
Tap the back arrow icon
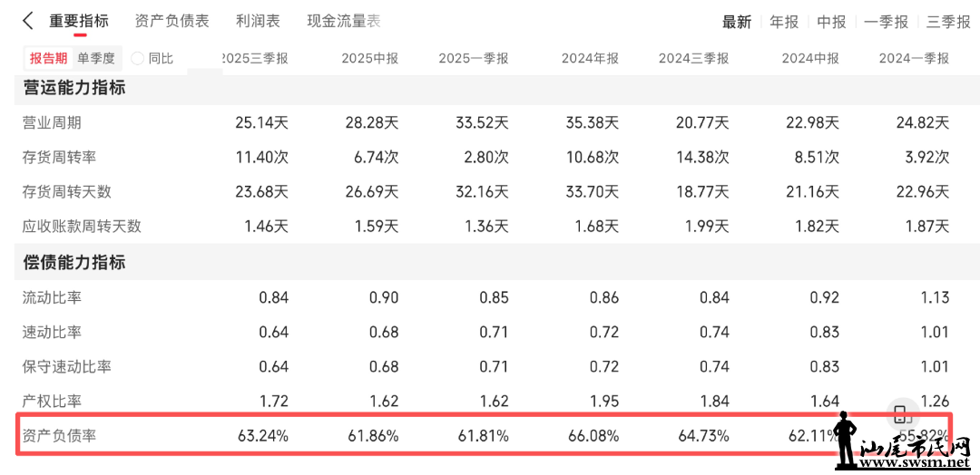point(27,21)
